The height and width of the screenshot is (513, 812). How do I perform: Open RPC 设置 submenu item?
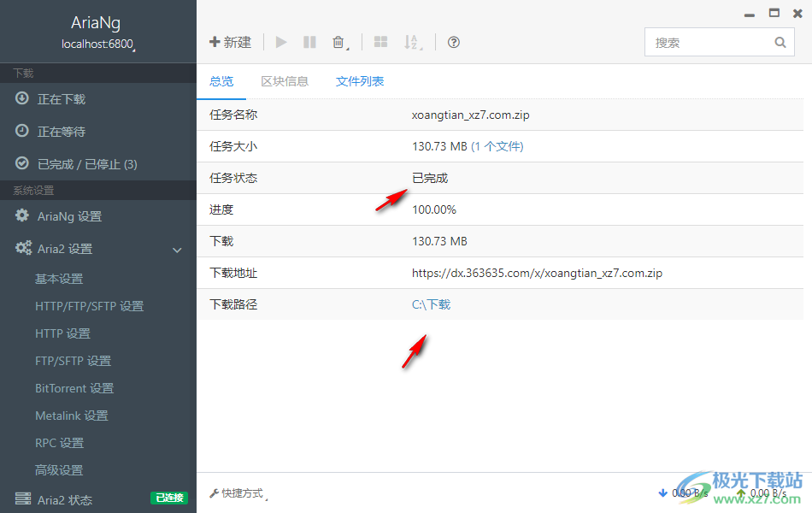point(59,443)
